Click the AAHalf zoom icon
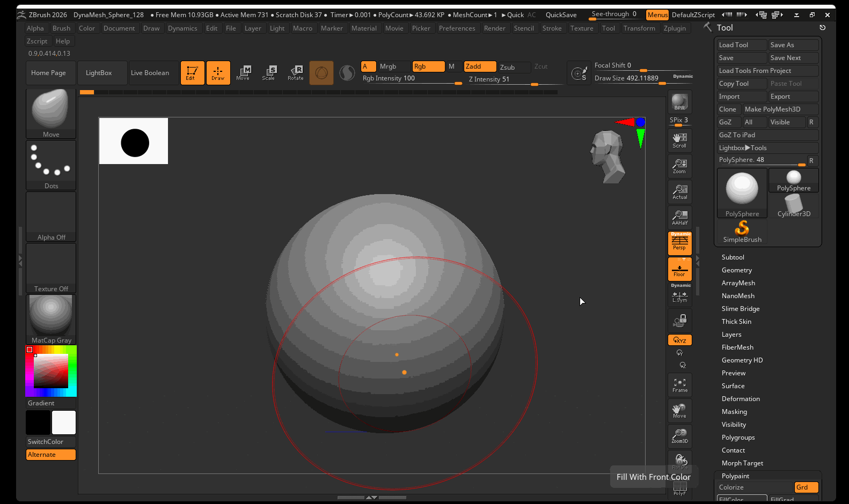 coord(679,218)
